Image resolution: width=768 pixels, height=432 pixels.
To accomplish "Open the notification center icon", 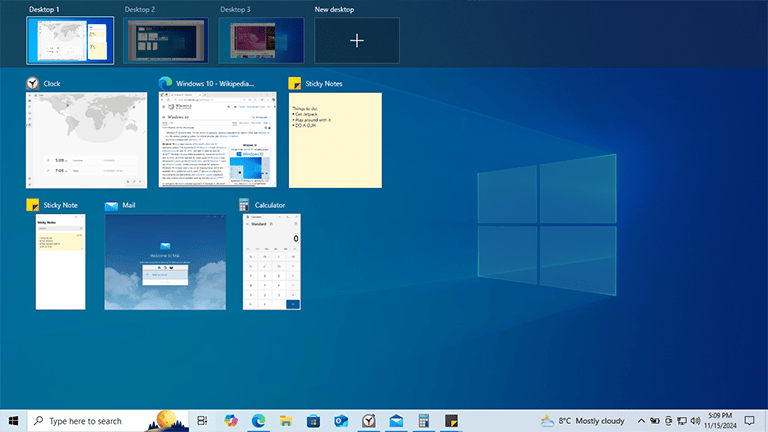I will pos(748,421).
